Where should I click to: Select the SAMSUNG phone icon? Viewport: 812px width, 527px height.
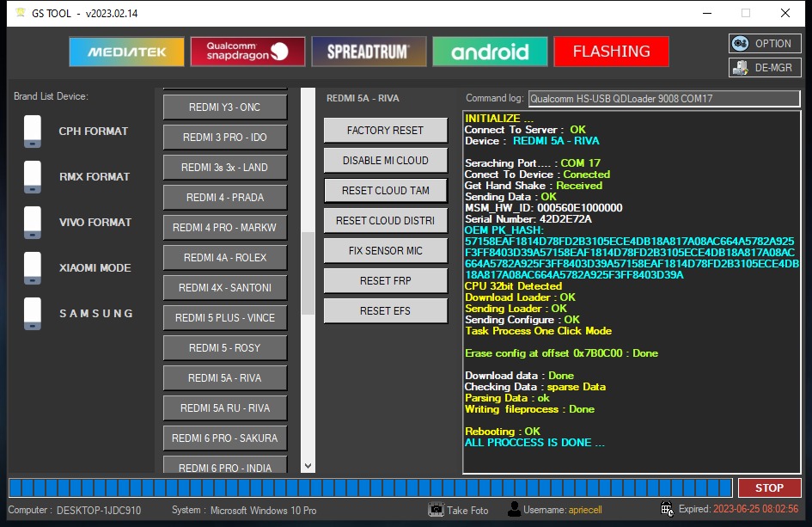[x=33, y=314]
